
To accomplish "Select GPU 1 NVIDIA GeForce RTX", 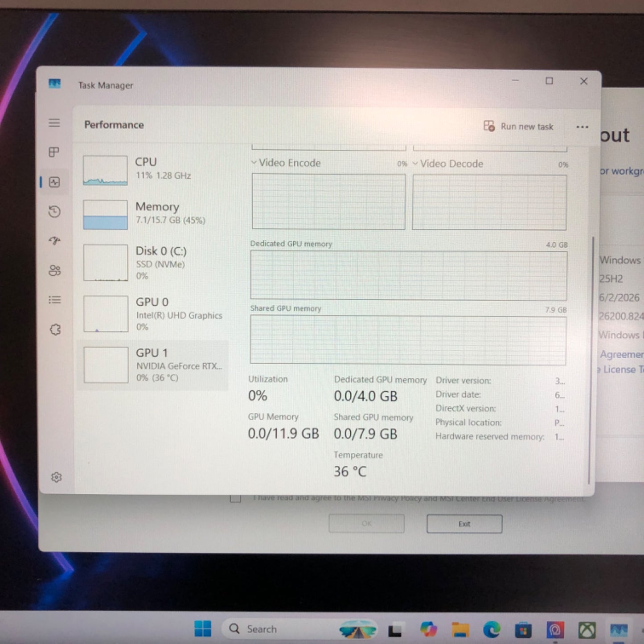I will tap(153, 365).
